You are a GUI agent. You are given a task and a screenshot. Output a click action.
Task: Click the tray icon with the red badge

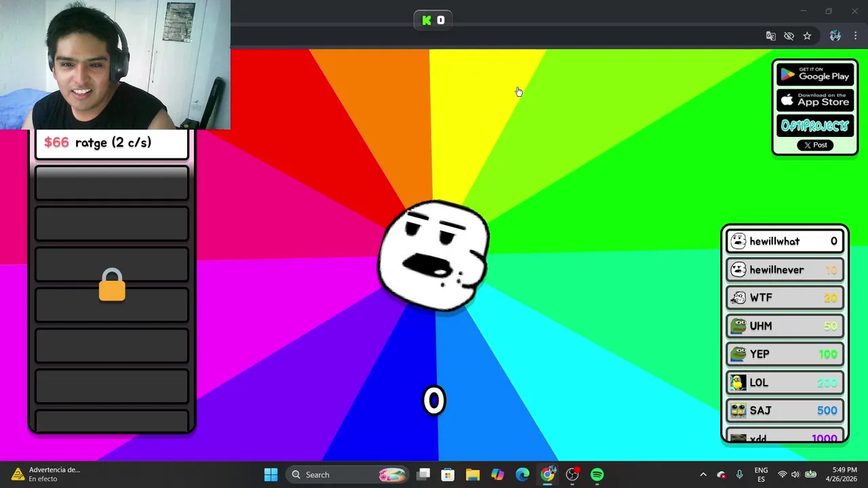pos(722,474)
